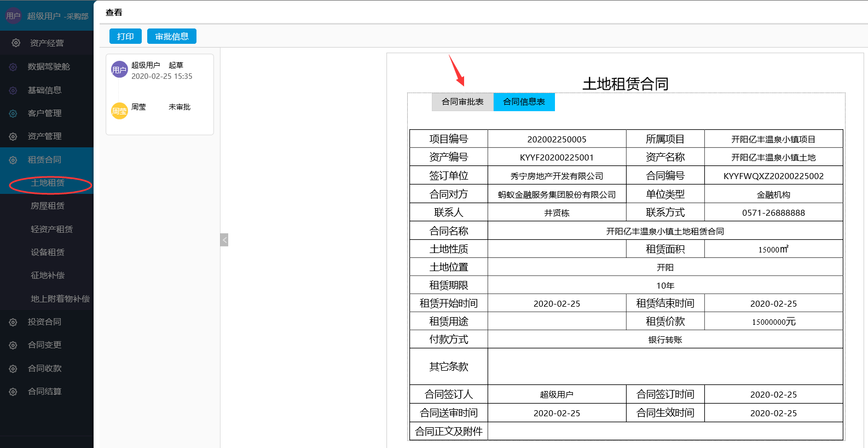
Task: Collapse the side panel with the arrow handle
Action: (224, 240)
